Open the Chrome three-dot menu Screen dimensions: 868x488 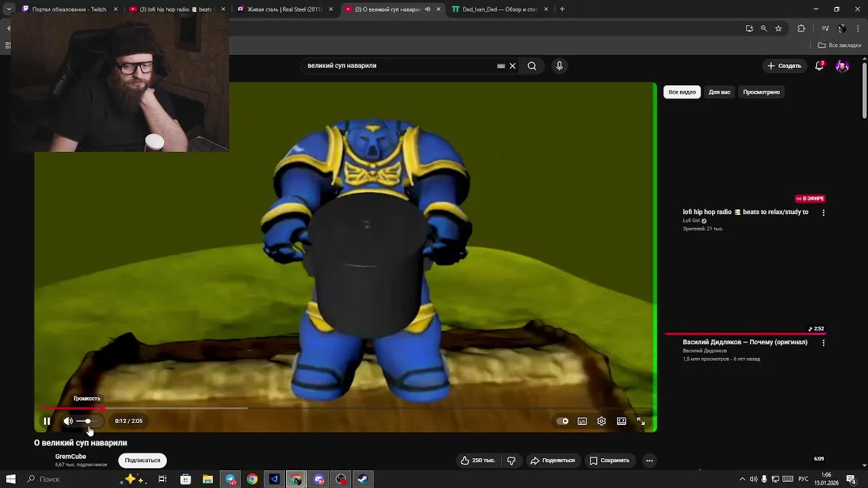click(x=859, y=28)
